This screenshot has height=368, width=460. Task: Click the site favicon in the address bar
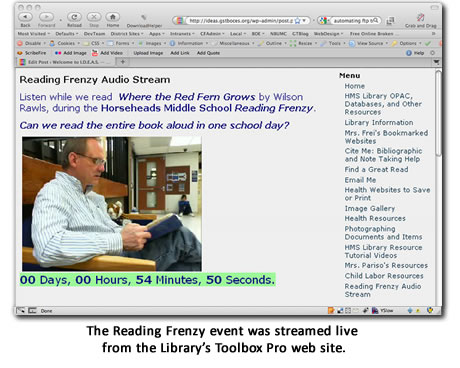tap(180, 21)
